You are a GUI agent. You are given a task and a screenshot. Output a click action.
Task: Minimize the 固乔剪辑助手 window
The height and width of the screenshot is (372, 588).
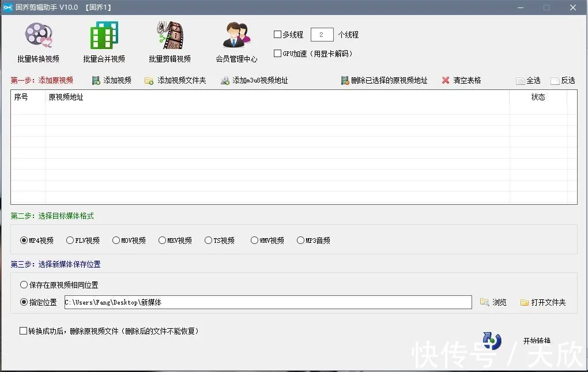tap(521, 7)
